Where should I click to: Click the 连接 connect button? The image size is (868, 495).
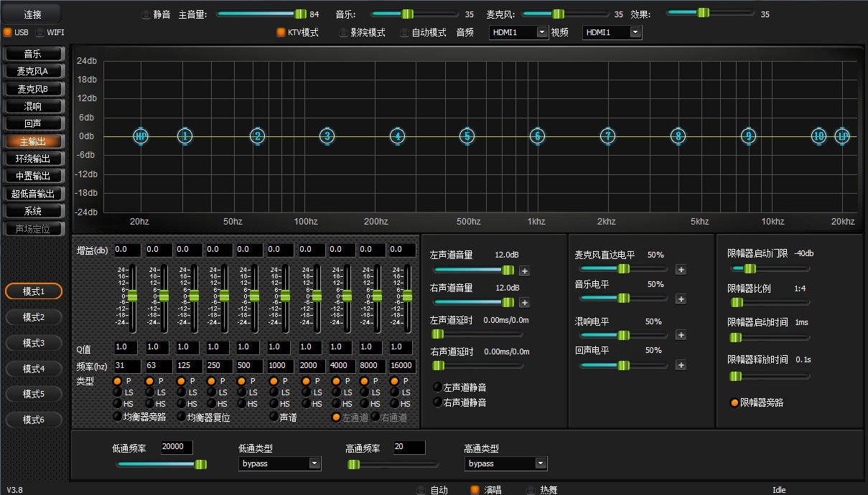(33, 14)
